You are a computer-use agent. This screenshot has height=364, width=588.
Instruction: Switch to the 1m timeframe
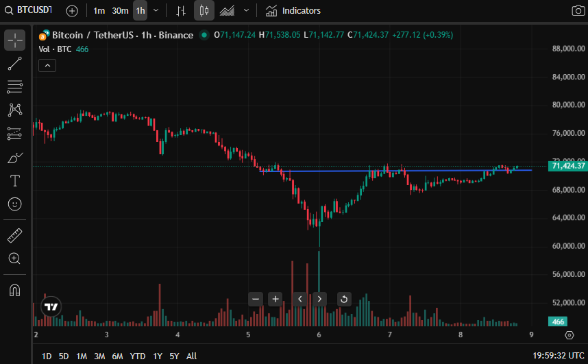click(99, 11)
